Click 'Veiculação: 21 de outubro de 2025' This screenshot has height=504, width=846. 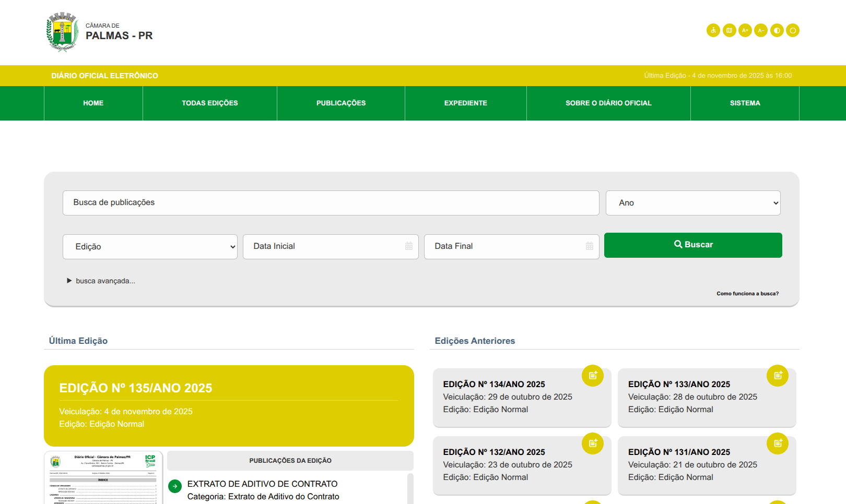pyautogui.click(x=692, y=465)
